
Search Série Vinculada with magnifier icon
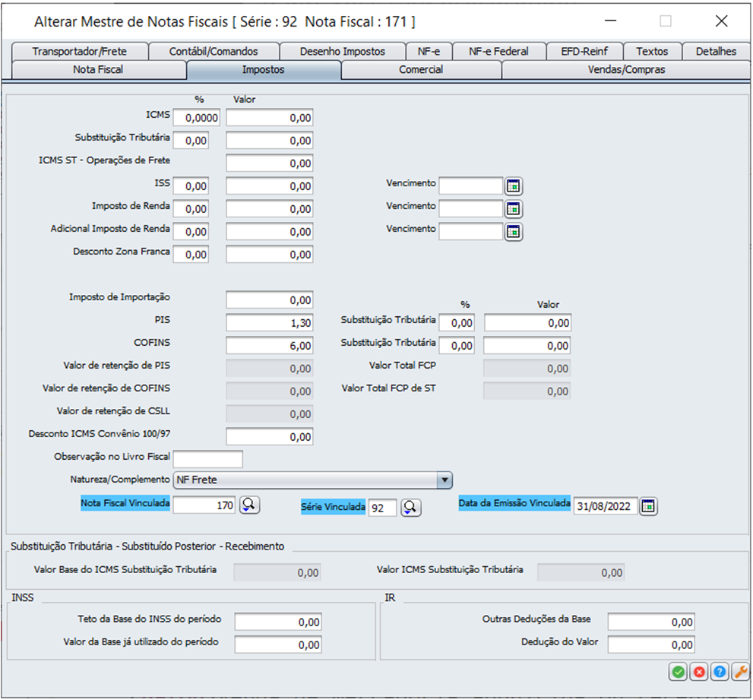[410, 508]
